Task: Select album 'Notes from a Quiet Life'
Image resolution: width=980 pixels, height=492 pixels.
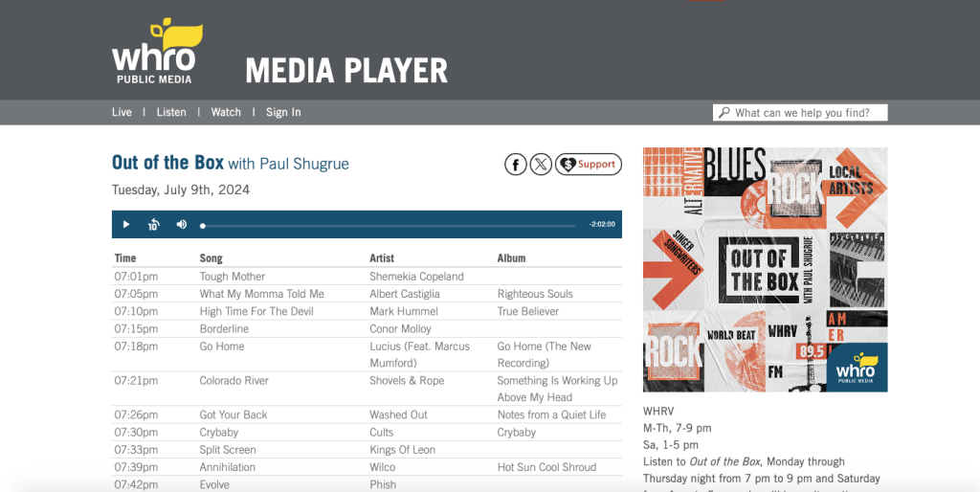Action: click(551, 414)
